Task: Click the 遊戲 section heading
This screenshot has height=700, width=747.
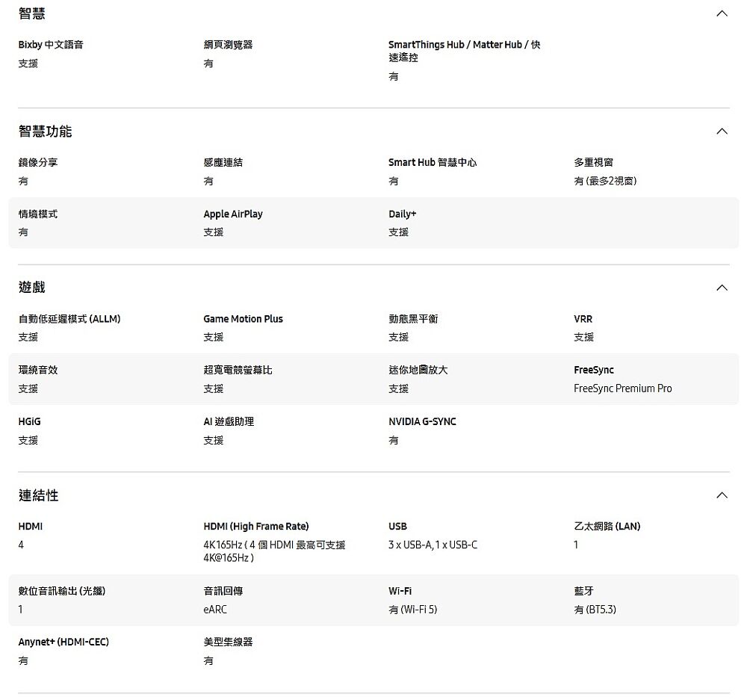Action: pyautogui.click(x=32, y=287)
